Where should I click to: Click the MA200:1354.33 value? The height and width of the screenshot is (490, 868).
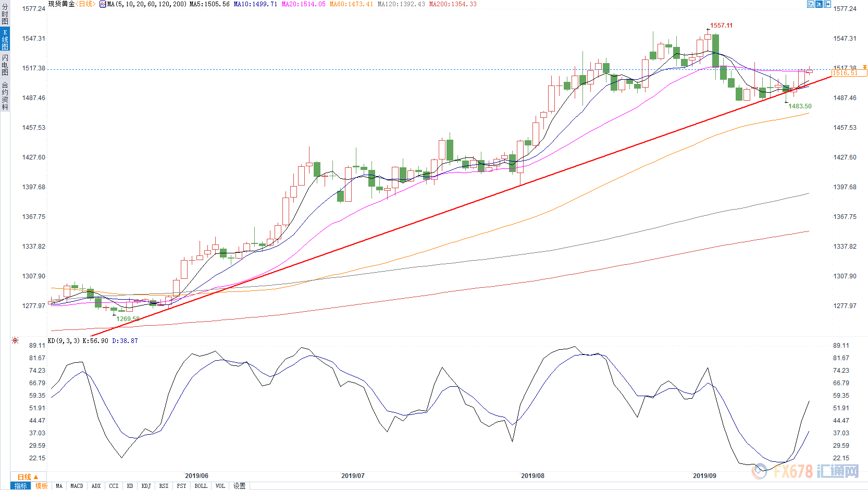coord(453,4)
